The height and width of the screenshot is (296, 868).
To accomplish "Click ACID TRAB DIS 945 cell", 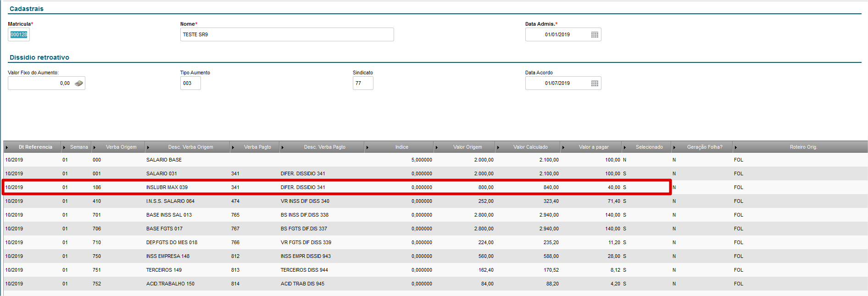I will coord(302,284).
